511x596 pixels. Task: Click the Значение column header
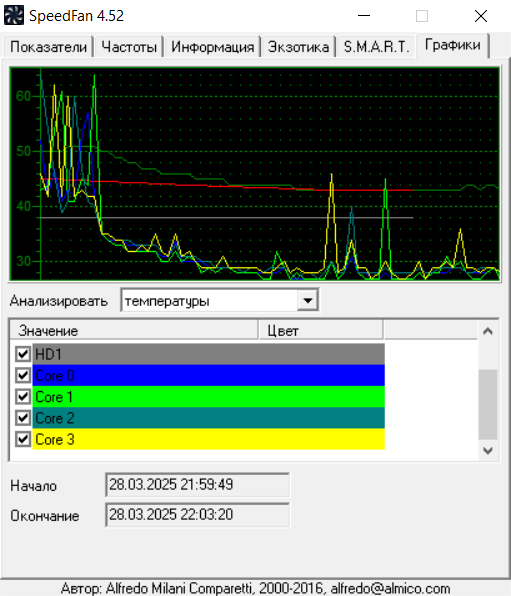tap(134, 330)
